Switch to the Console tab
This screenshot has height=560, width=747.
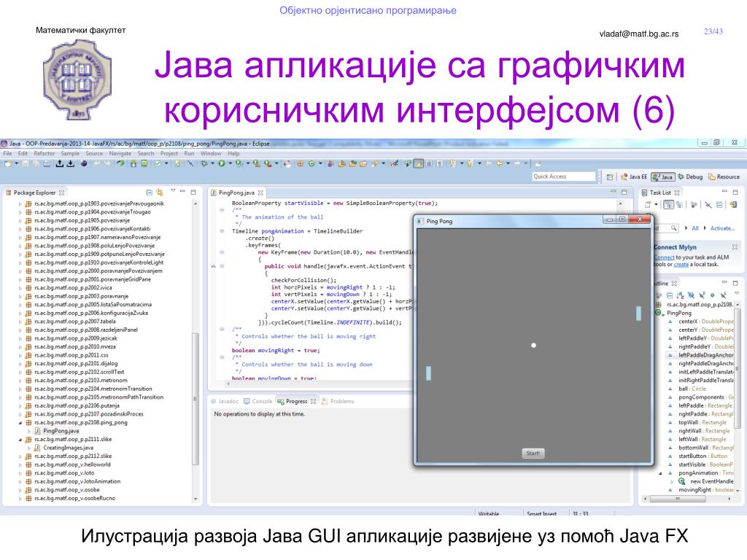[x=258, y=402]
